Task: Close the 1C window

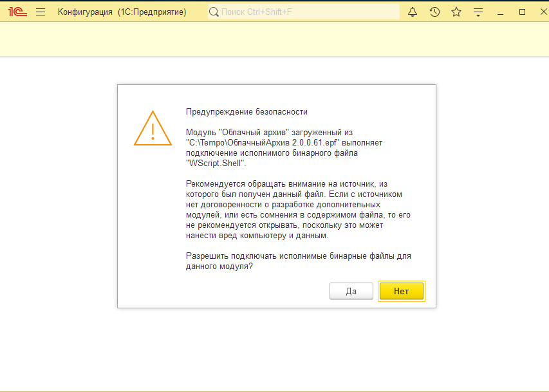Action: [x=543, y=12]
